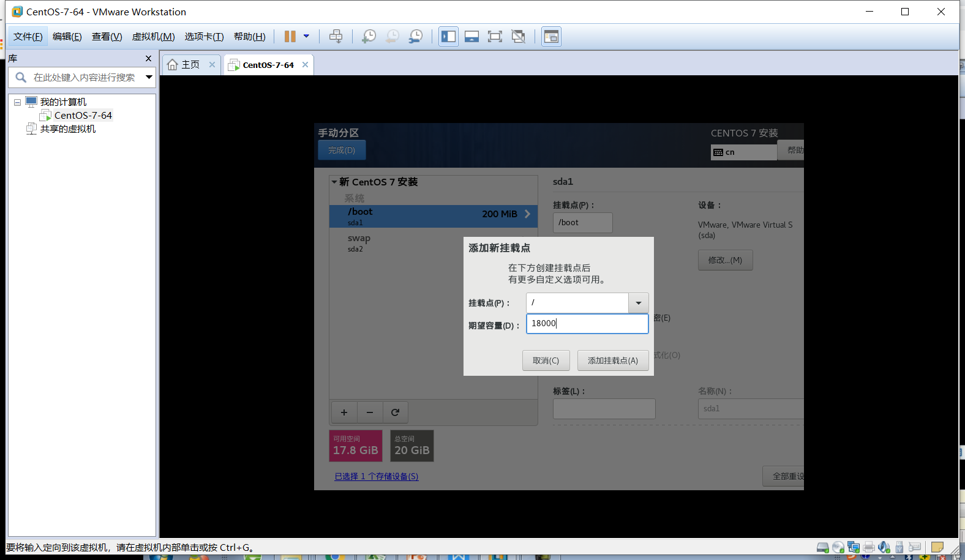The width and height of the screenshot is (965, 560).
Task: Toggle Unity mode icon in toolbar
Action: (x=518, y=37)
